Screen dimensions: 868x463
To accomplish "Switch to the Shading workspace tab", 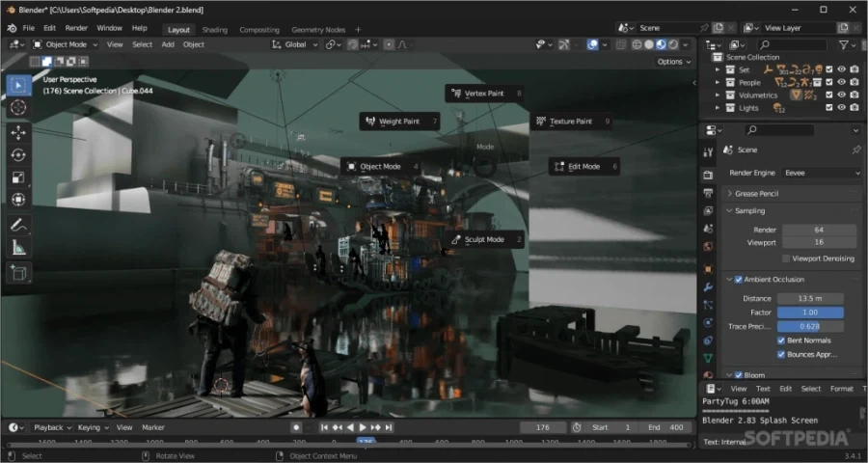I will [215, 30].
